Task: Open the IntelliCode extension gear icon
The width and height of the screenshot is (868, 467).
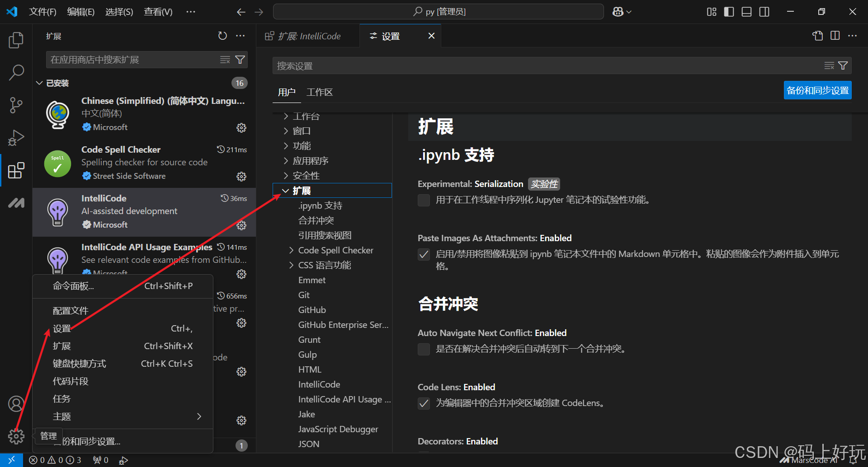Action: tap(241, 225)
